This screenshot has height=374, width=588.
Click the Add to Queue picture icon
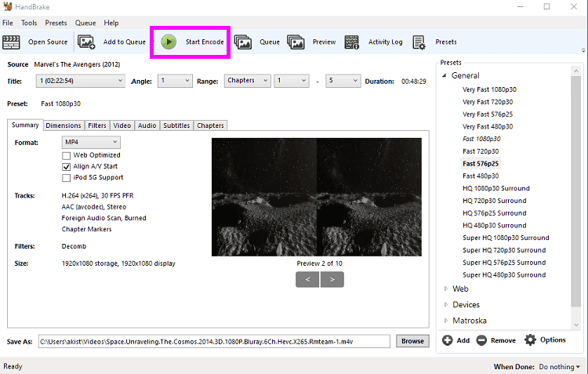click(86, 42)
